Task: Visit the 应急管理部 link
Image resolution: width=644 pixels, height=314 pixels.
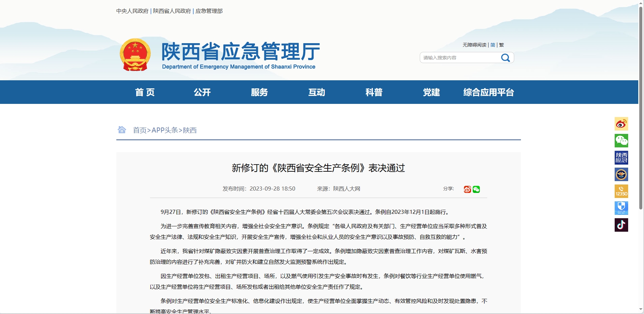Action: pyautogui.click(x=209, y=11)
